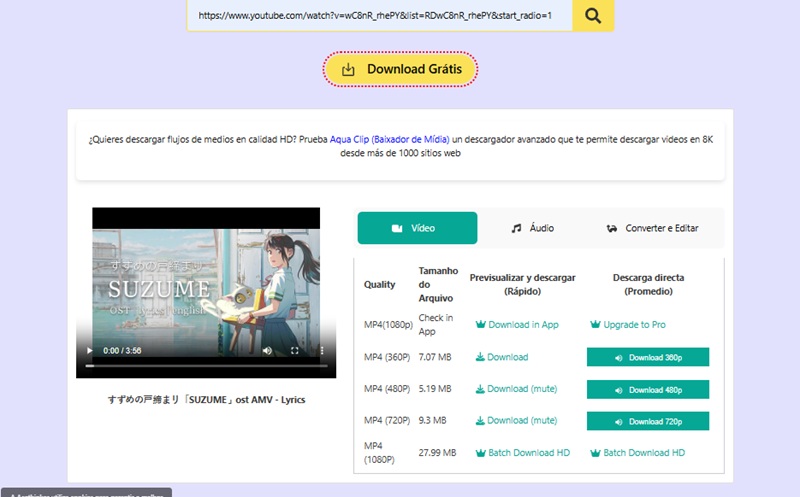Screen dimensions: 800x497
Task: Click the video progress bar
Action: (x=207, y=366)
